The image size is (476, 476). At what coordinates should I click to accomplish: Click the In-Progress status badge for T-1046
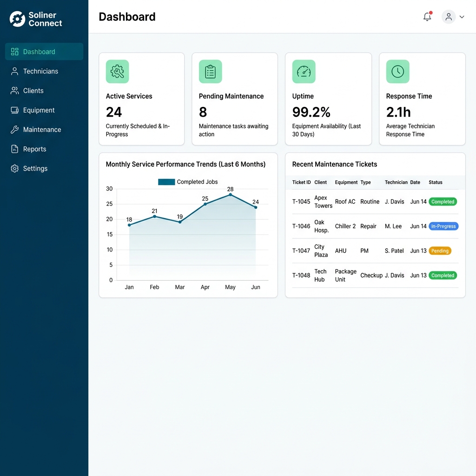(x=443, y=226)
